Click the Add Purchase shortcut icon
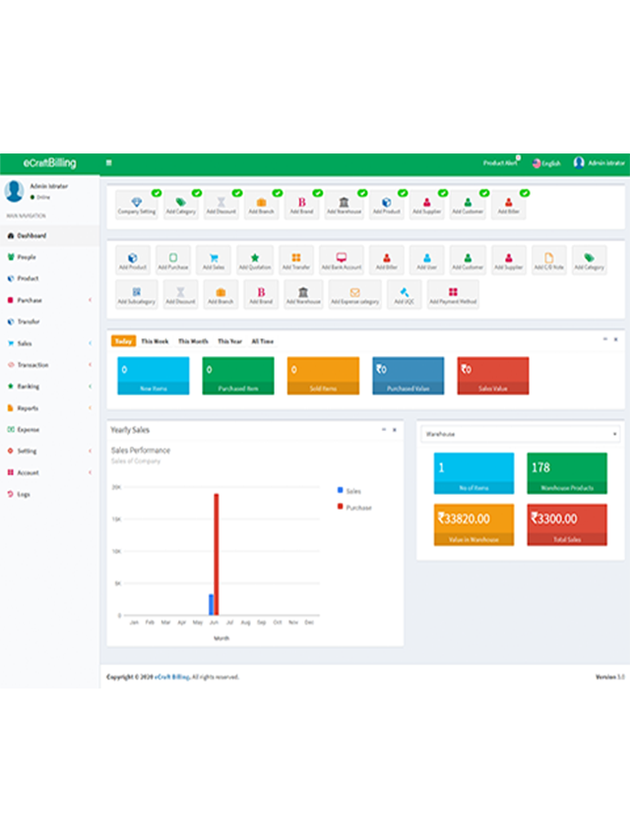The image size is (630, 840). click(173, 261)
